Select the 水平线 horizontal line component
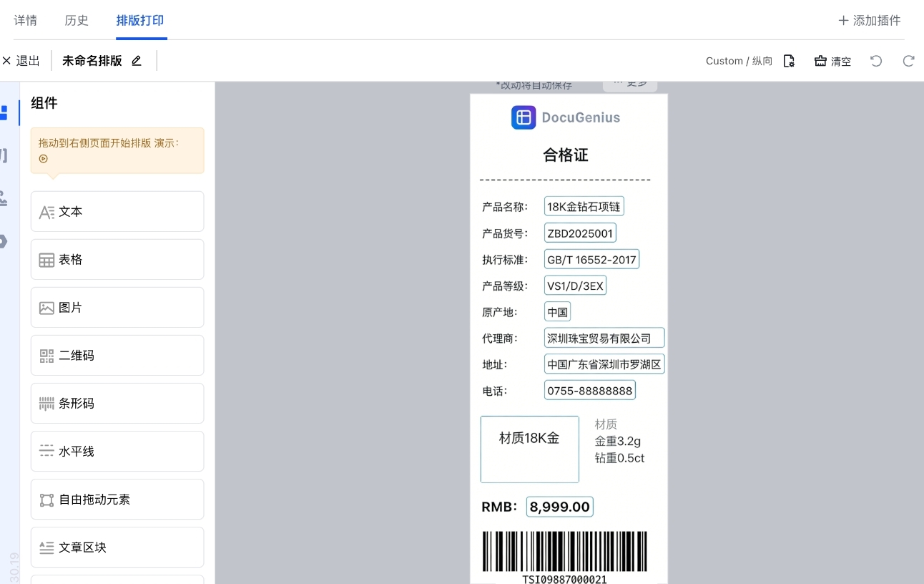The image size is (924, 584). 117,452
